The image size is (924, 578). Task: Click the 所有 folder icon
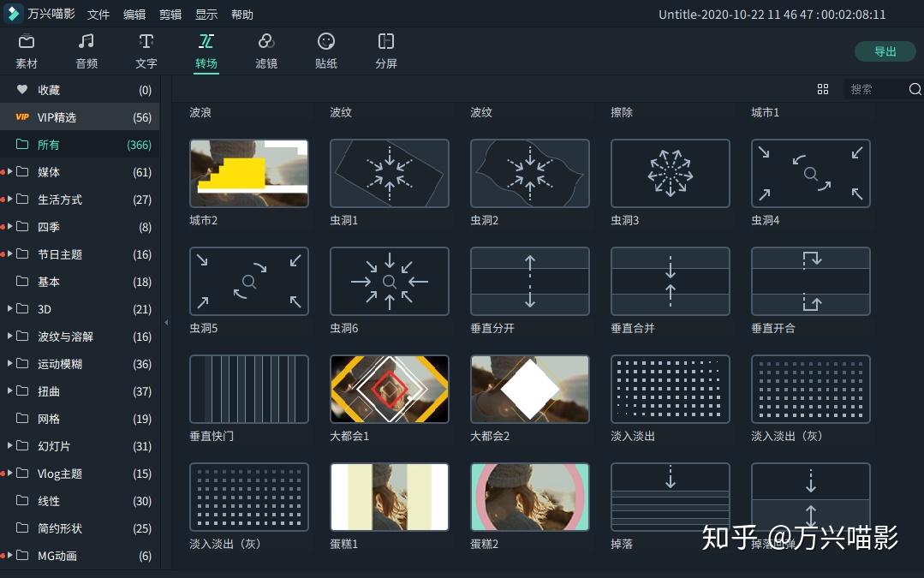coord(22,145)
